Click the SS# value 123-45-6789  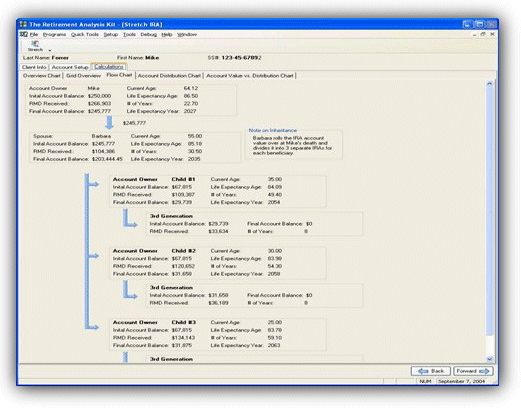241,58
